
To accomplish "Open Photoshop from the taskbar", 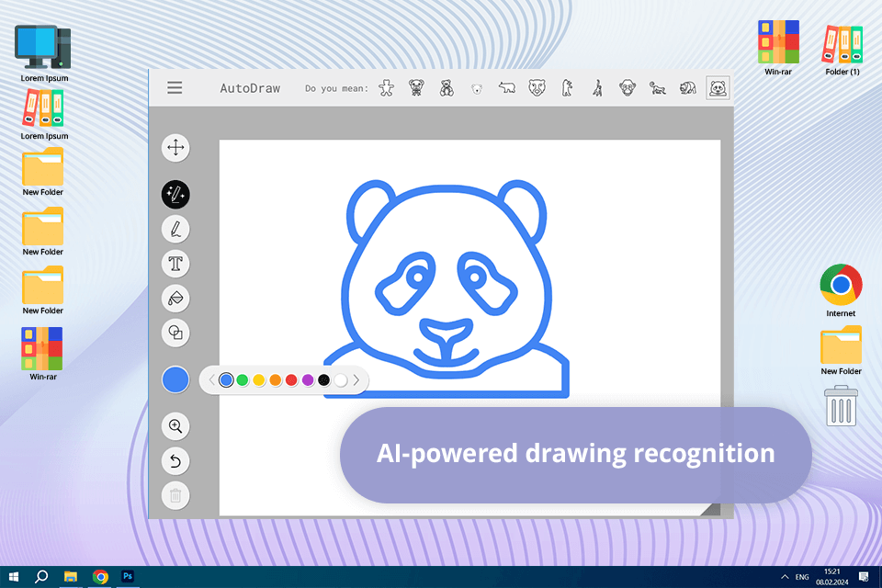I will coord(128,577).
